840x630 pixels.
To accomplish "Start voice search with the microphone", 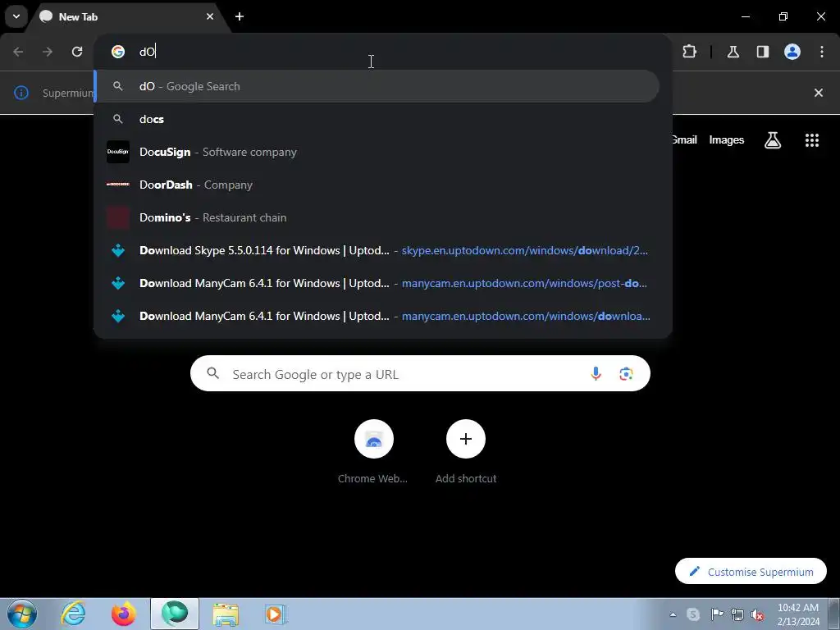I will coord(596,373).
